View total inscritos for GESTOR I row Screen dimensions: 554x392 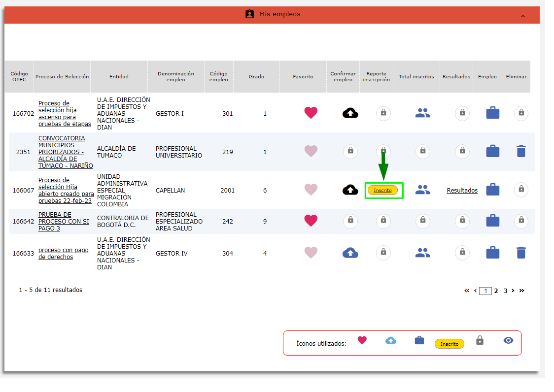coord(422,113)
